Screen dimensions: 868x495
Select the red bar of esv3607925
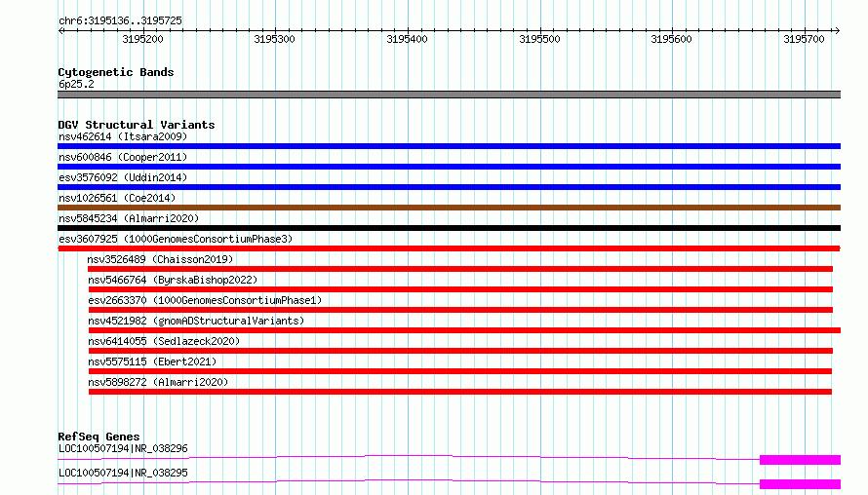tap(449, 248)
